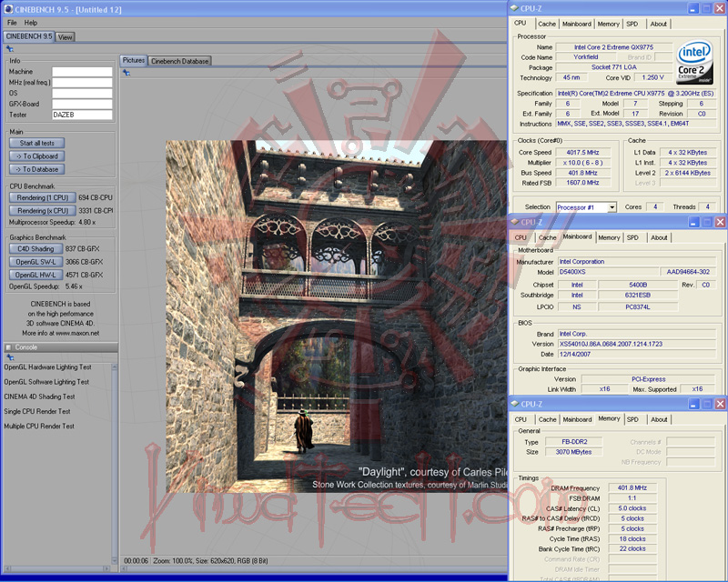Minimize the CPU-Z Memory window
Image resolution: width=728 pixels, height=582 pixels.
pos(693,405)
